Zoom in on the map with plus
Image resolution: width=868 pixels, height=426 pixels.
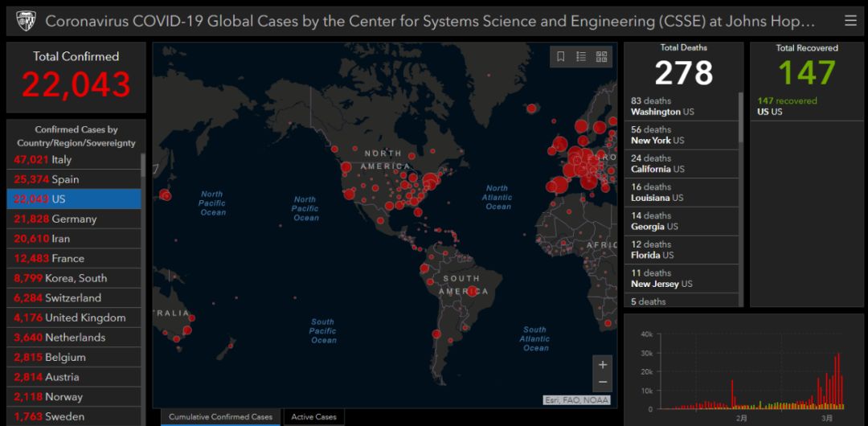point(603,365)
